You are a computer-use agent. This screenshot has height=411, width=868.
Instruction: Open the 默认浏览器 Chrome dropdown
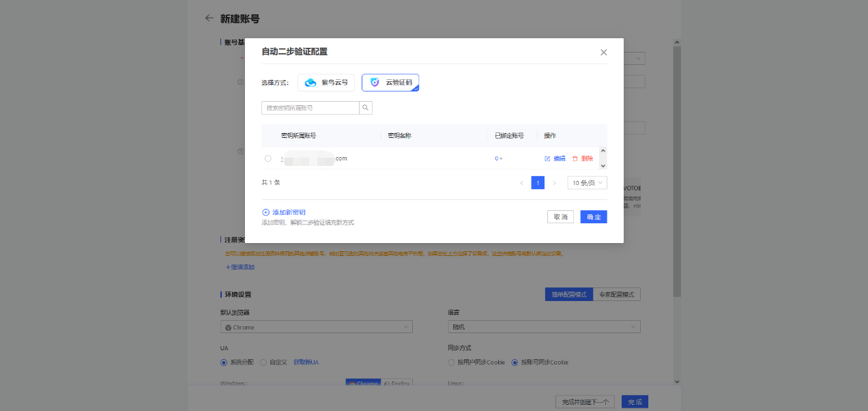(316, 326)
